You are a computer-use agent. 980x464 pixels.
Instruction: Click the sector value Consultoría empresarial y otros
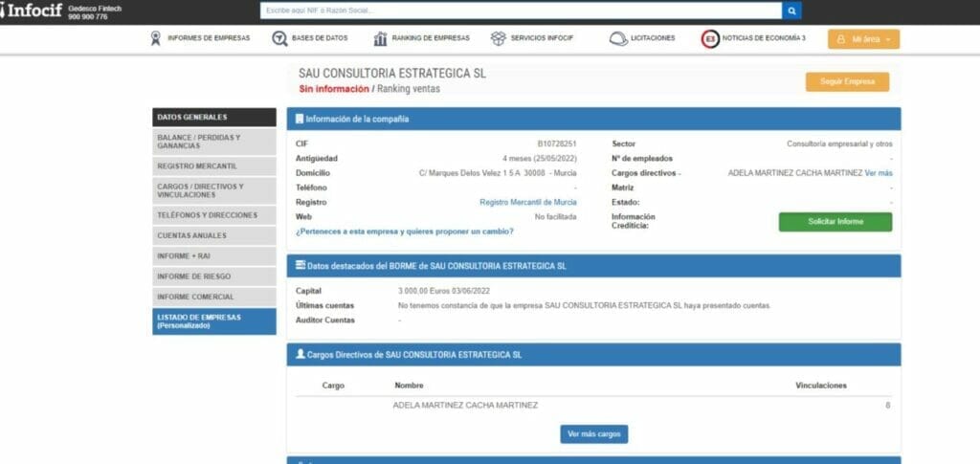point(839,144)
